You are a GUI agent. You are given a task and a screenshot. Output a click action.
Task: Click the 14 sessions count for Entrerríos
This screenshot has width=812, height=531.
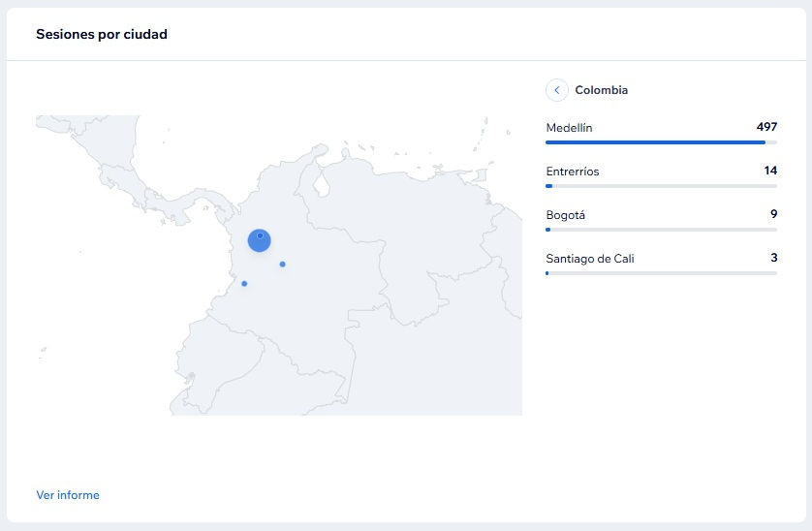(x=770, y=172)
